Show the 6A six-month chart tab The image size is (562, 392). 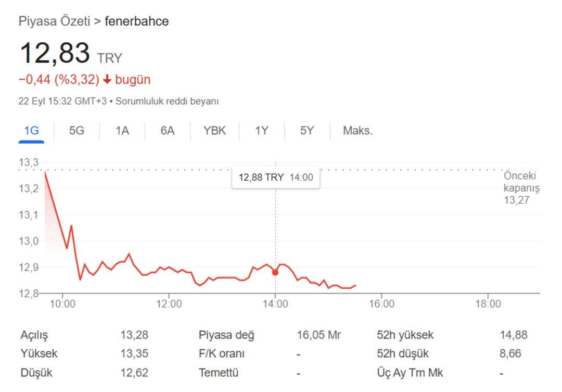pos(168,131)
